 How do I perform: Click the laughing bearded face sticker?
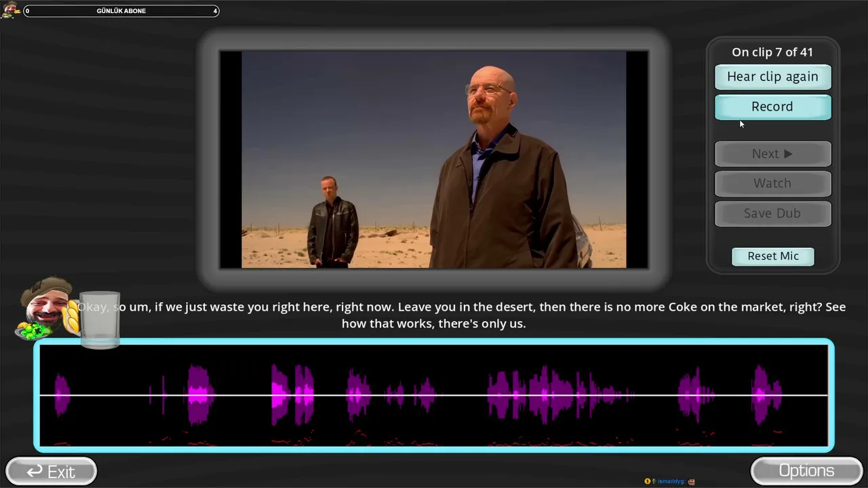coord(46,308)
